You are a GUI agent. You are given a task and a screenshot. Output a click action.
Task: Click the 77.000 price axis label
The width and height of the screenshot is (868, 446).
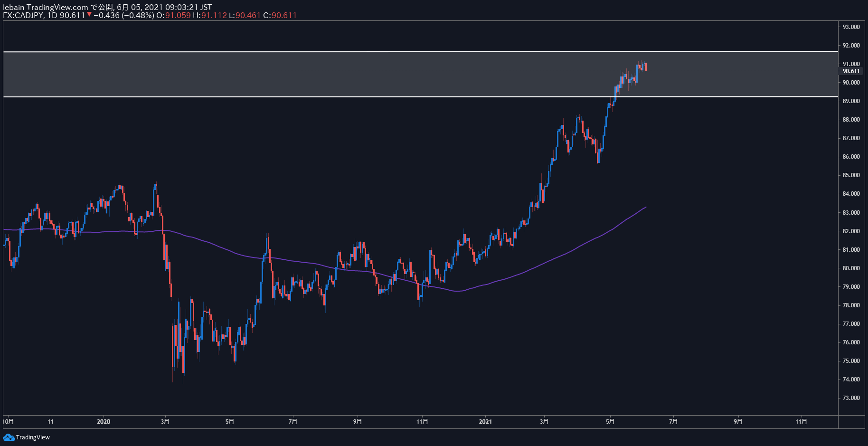[851, 324]
